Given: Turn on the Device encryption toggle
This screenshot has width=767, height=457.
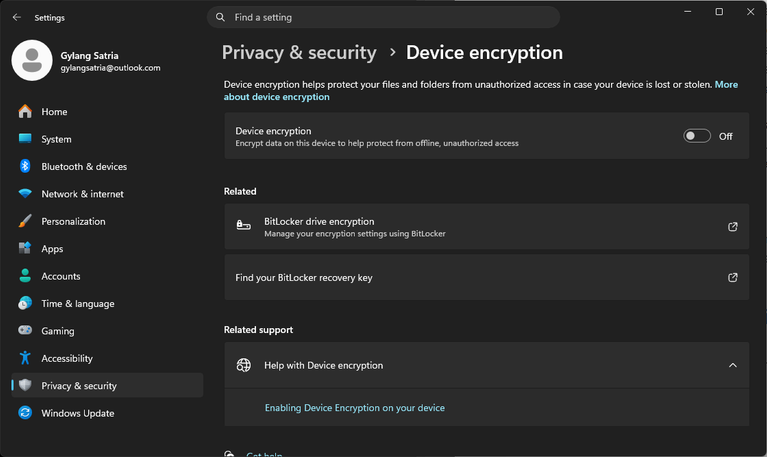Looking at the screenshot, I should [697, 136].
